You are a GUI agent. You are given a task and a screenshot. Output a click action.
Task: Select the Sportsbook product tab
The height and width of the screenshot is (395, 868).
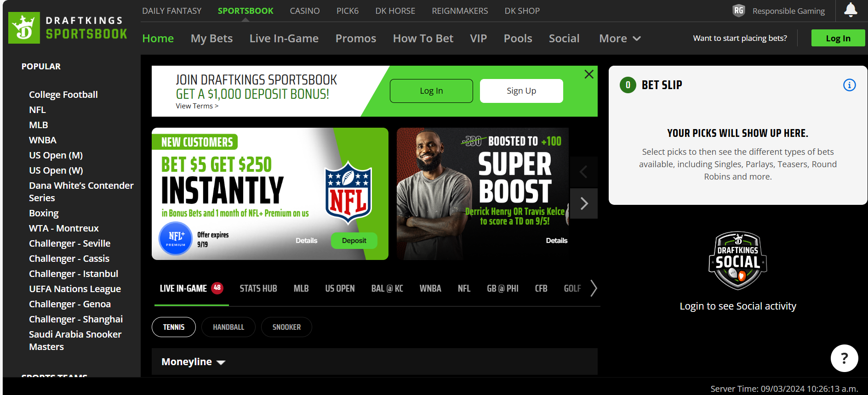point(246,11)
